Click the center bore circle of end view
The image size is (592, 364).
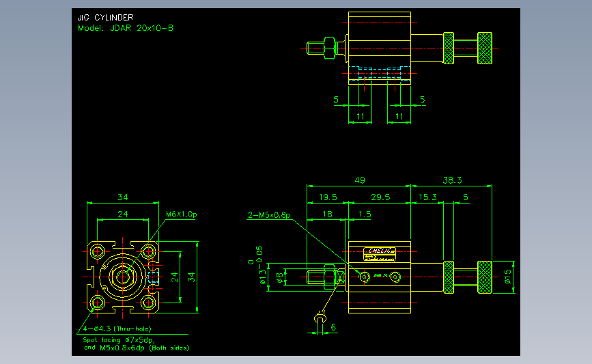(x=122, y=277)
